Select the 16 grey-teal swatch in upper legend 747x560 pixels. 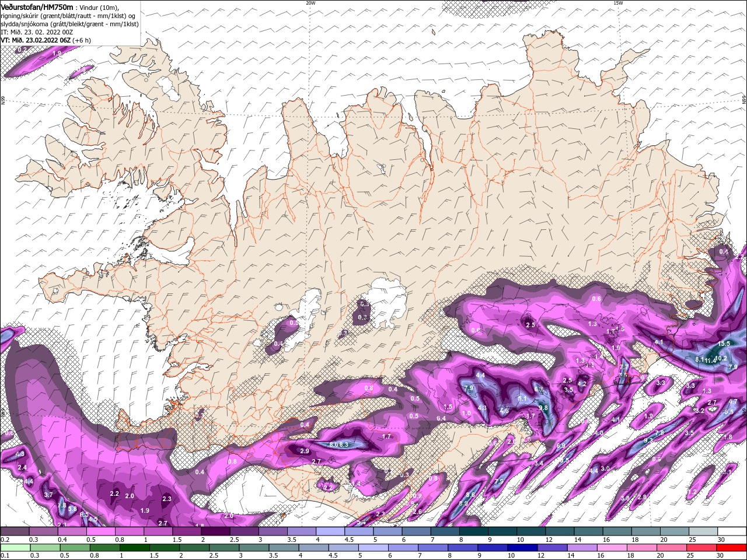[x=617, y=531]
